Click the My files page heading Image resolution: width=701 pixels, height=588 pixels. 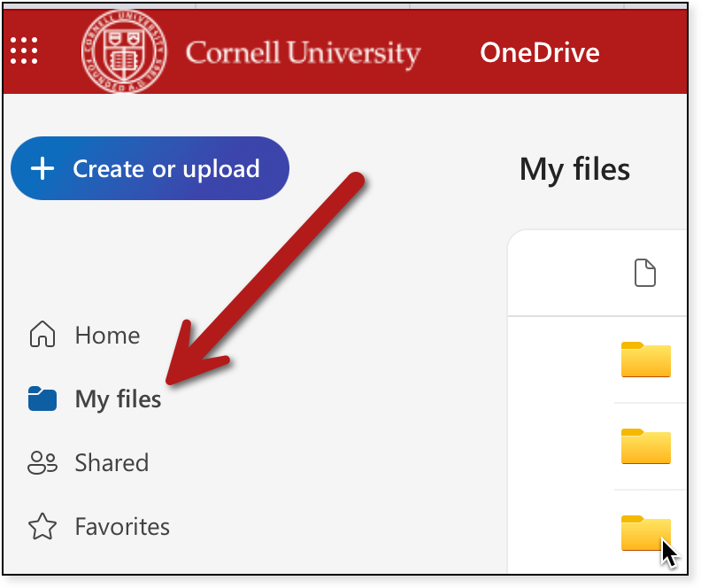click(x=574, y=168)
